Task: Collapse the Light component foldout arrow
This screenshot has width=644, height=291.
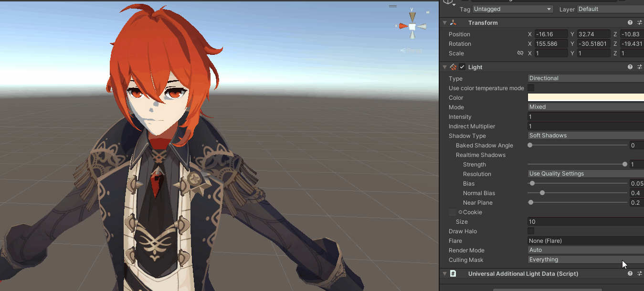Action: (444, 67)
